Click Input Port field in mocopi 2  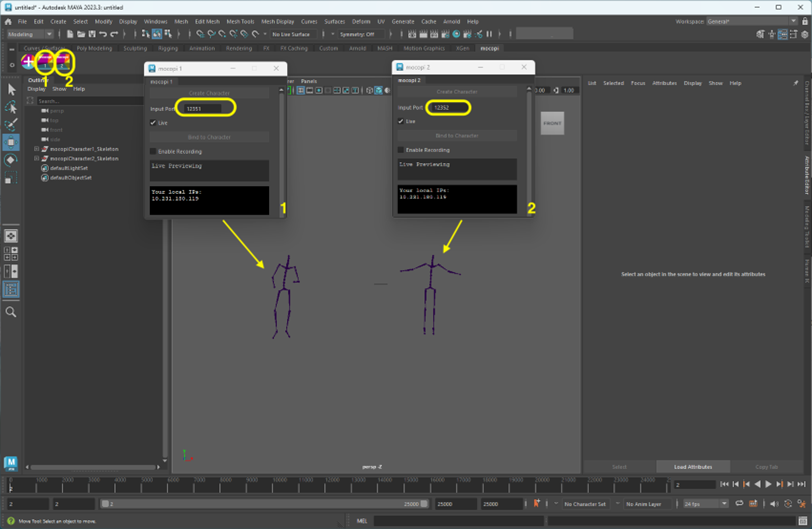(449, 107)
